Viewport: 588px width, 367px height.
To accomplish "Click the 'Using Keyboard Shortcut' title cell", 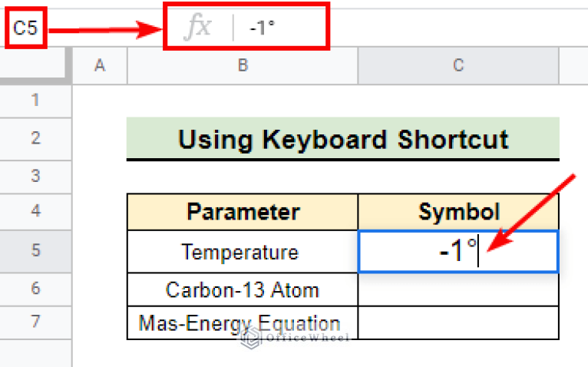I will tap(342, 139).
